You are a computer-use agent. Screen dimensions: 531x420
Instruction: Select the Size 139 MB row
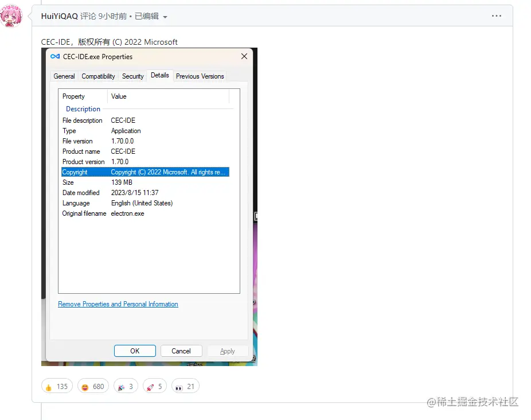145,182
